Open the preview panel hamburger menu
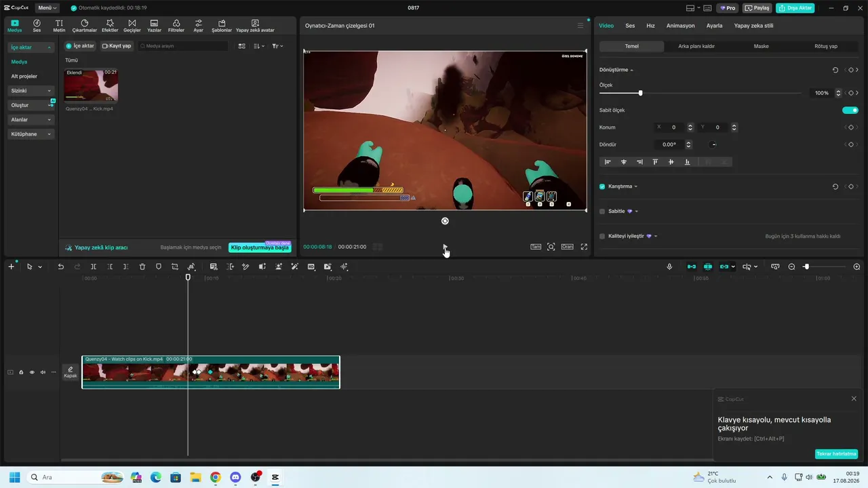Image resolution: width=868 pixels, height=488 pixels. pyautogui.click(x=580, y=26)
